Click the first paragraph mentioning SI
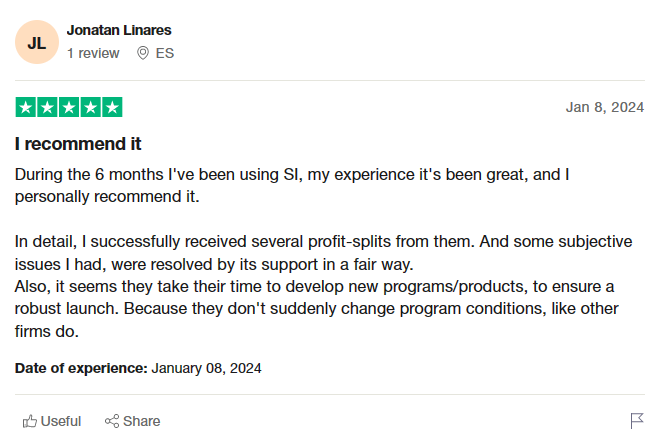 [292, 185]
